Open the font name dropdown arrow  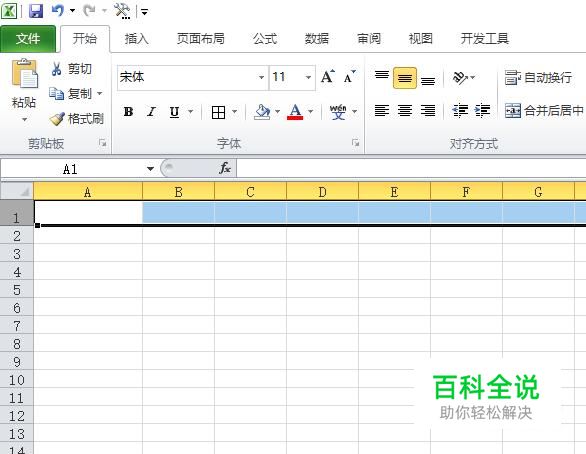click(262, 77)
